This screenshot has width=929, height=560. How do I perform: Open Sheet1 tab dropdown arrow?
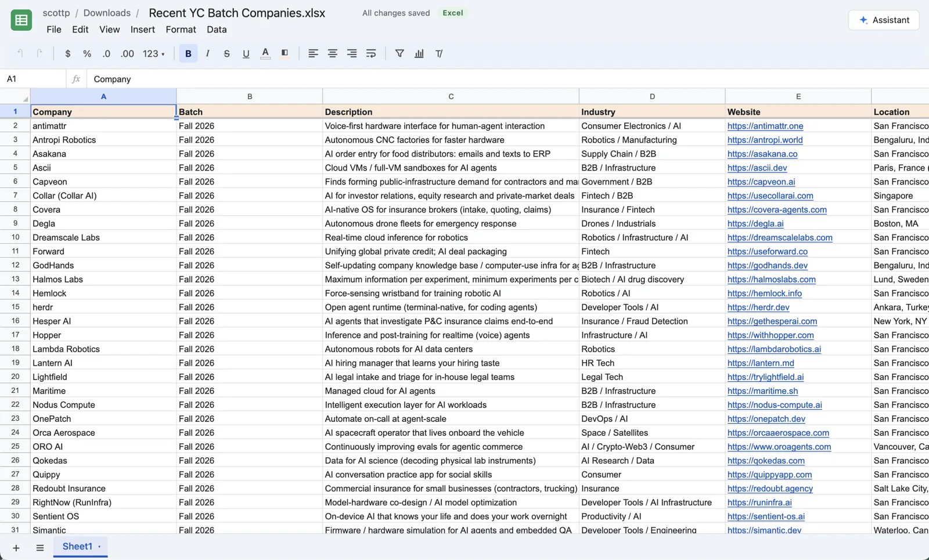99,547
